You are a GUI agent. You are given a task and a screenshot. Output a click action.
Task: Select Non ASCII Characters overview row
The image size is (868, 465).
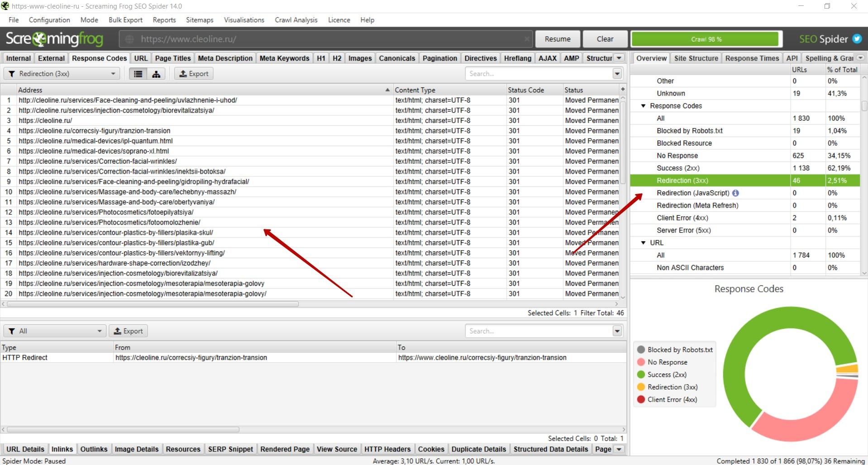point(745,268)
